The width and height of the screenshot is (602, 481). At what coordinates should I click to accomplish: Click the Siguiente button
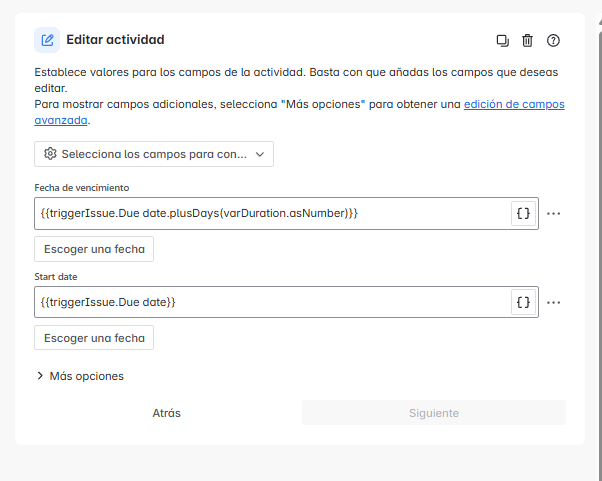[x=434, y=413]
